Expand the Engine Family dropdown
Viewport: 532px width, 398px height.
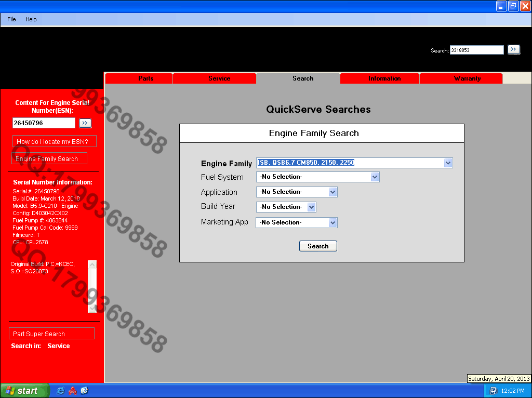[x=448, y=163]
